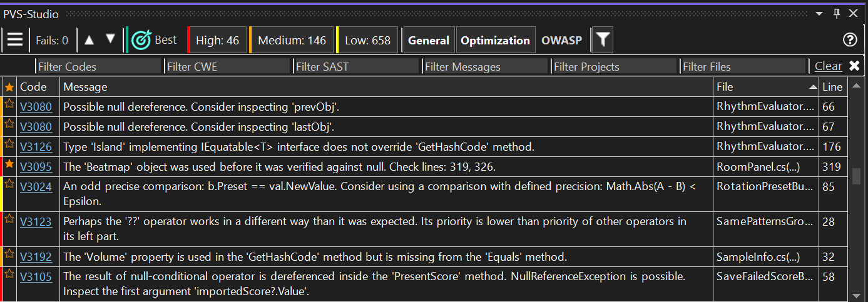This screenshot has width=868, height=302.
Task: Go to previous warning with up arrow
Action: tap(89, 40)
